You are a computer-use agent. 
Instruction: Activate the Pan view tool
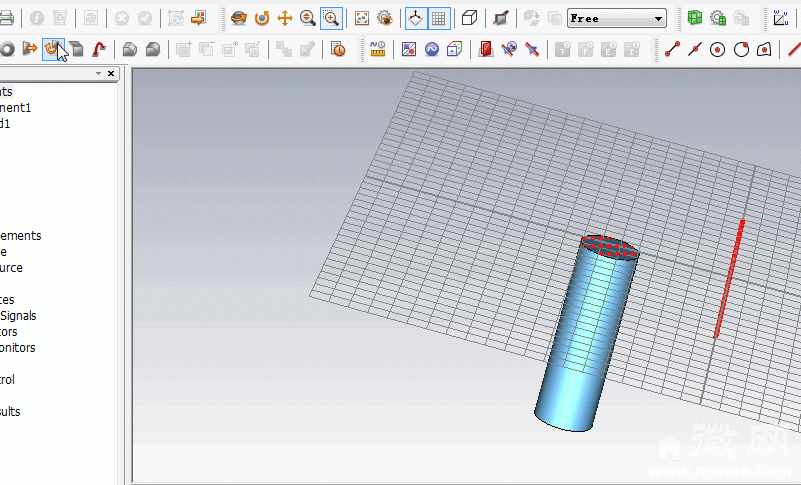click(x=285, y=19)
